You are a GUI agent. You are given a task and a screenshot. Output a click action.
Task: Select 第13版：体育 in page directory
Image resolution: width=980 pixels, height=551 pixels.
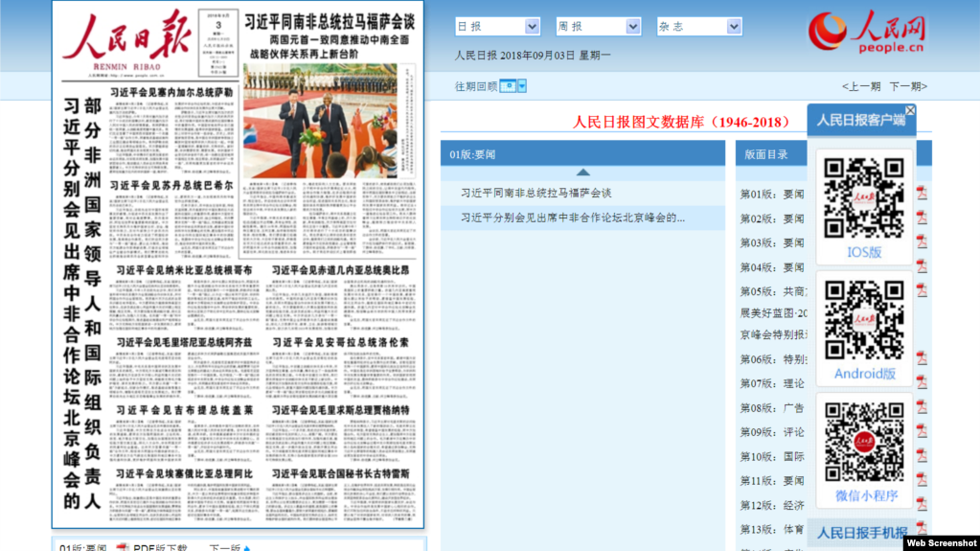pos(772,530)
